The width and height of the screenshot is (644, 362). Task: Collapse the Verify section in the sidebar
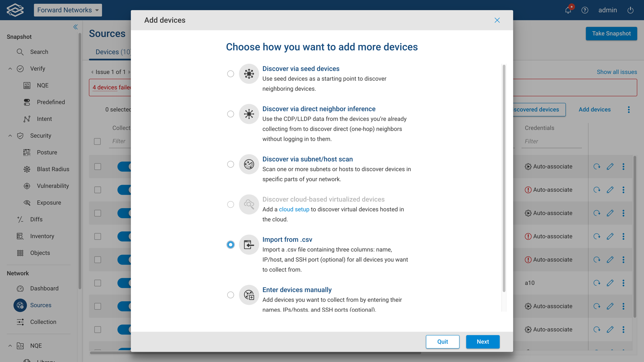click(x=10, y=68)
